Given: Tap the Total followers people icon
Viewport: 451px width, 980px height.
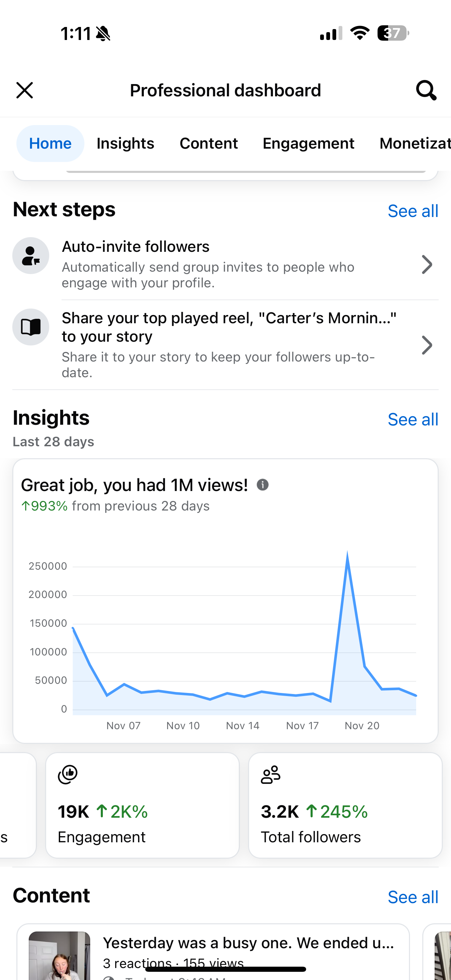Looking at the screenshot, I should [271, 775].
